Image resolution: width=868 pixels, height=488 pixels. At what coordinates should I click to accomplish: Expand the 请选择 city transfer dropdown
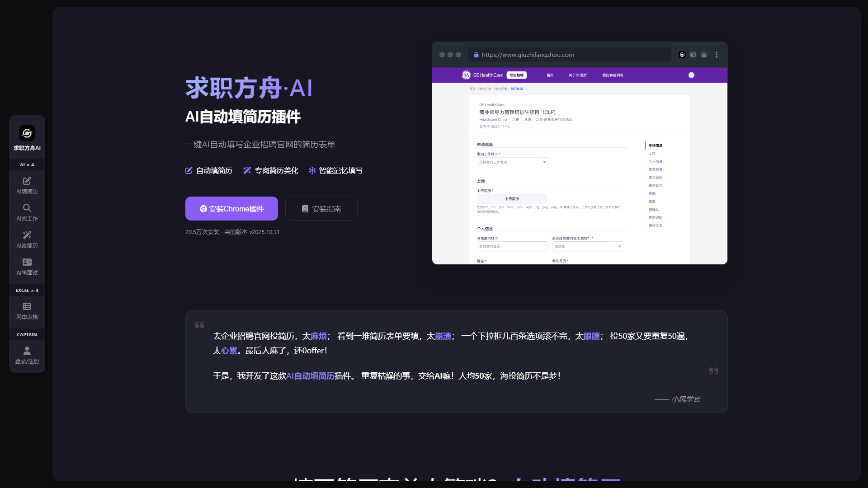point(588,246)
